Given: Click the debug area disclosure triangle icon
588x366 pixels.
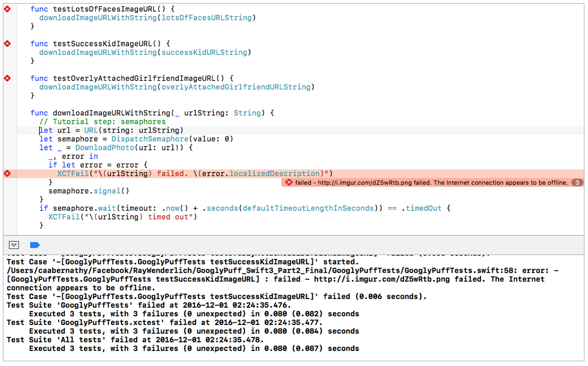Looking at the screenshot, I should coord(14,245).
